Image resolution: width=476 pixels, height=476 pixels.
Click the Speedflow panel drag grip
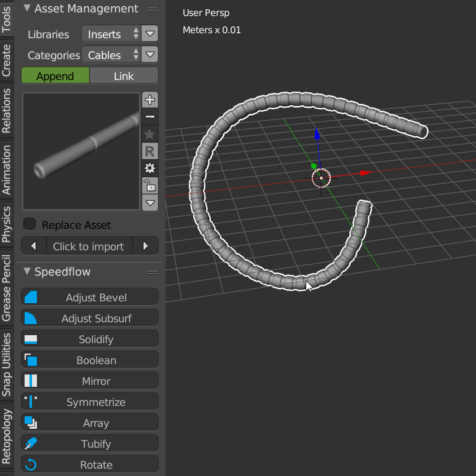(x=153, y=272)
